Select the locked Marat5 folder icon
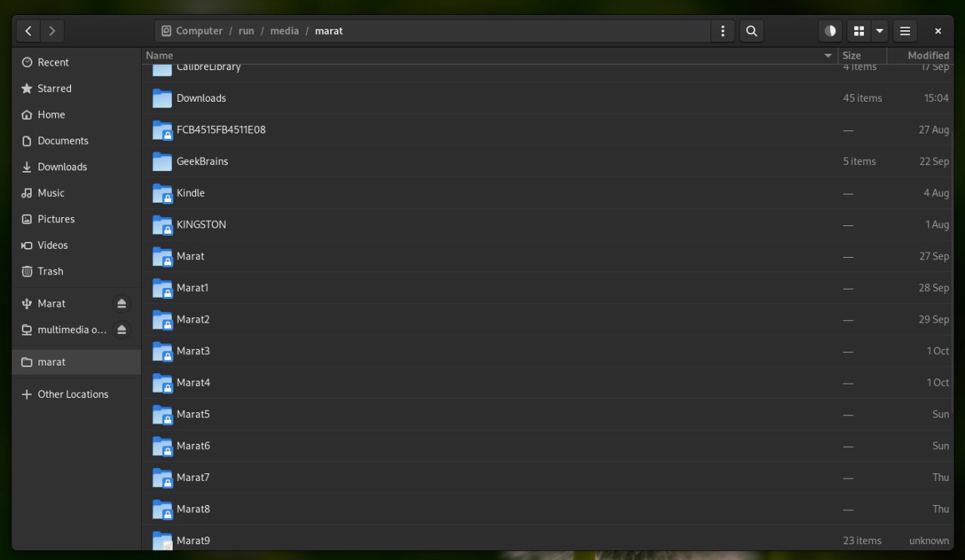 click(x=162, y=415)
